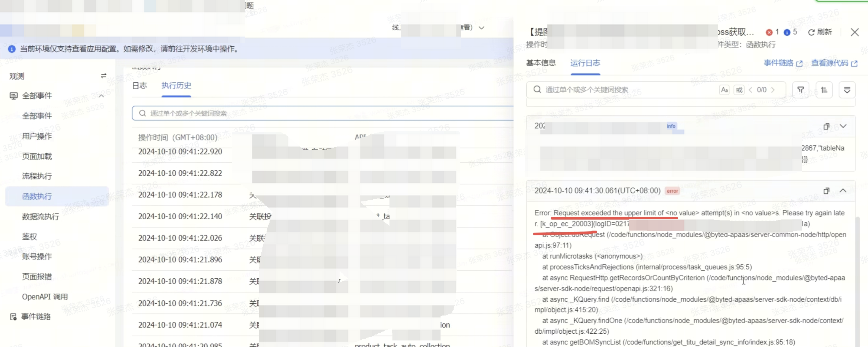Switch to the 基本信息 tab
Image resolution: width=868 pixels, height=347 pixels.
(541, 63)
